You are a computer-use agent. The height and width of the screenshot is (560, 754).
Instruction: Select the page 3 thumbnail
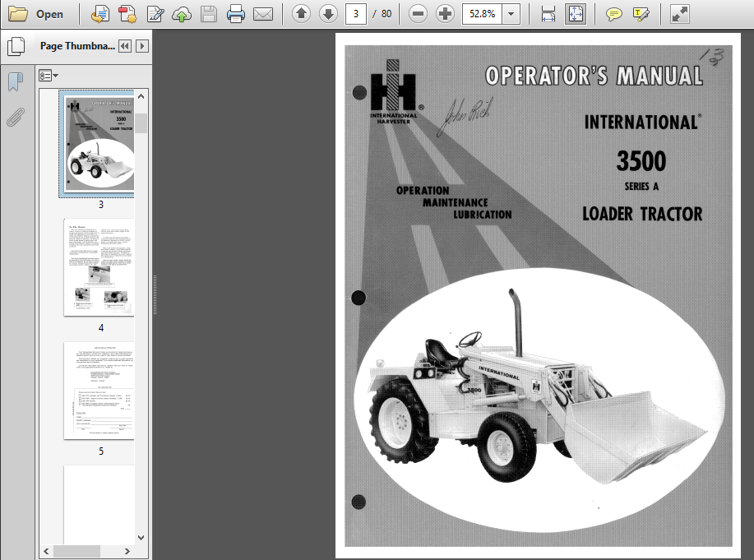(97, 143)
